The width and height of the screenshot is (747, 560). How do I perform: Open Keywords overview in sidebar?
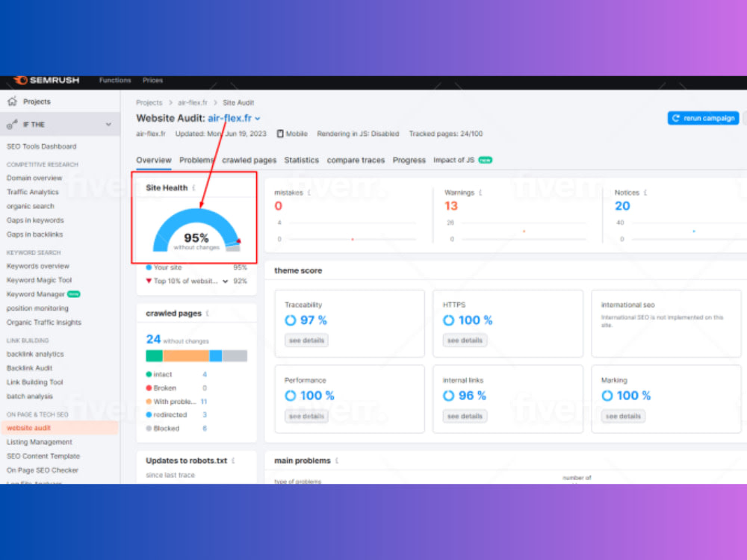pos(37,267)
